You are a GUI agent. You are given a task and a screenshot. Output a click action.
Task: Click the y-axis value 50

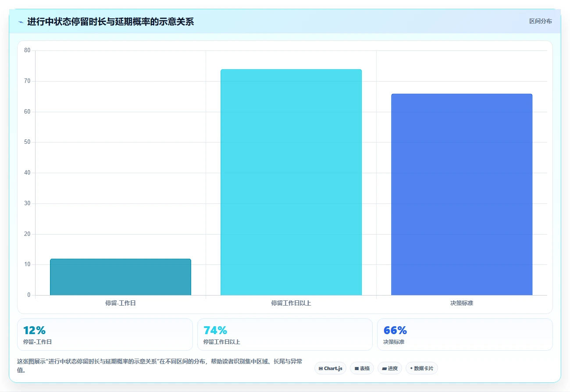tap(27, 142)
